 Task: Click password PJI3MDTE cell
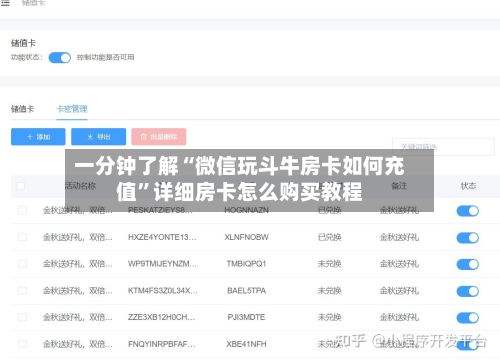pos(246,317)
